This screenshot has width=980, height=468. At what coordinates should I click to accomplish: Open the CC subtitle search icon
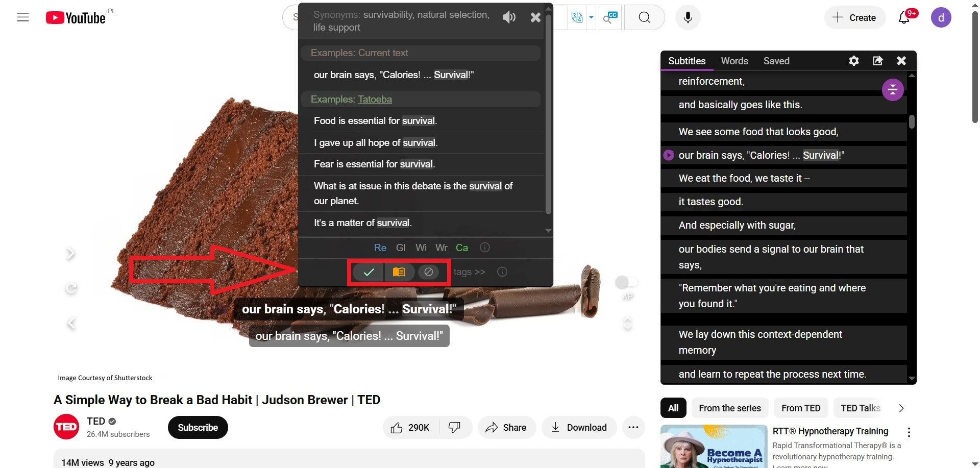click(x=610, y=17)
